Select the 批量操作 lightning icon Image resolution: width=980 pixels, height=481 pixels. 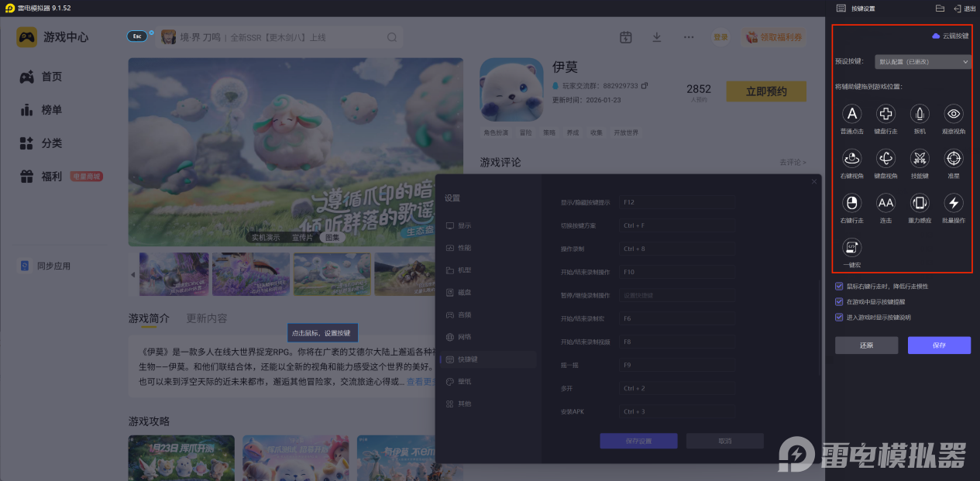click(954, 203)
